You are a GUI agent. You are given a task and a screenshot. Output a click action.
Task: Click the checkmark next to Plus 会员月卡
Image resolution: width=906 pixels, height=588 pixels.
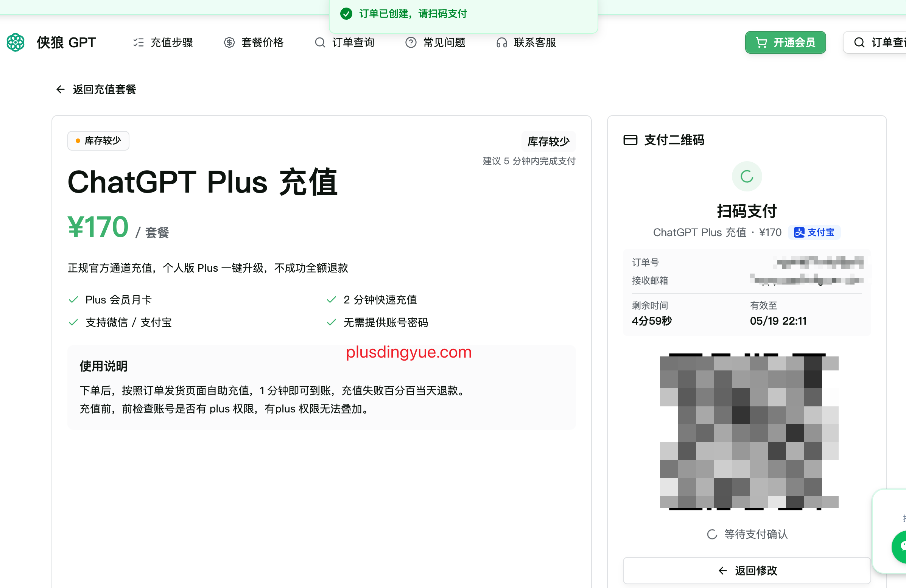73,300
